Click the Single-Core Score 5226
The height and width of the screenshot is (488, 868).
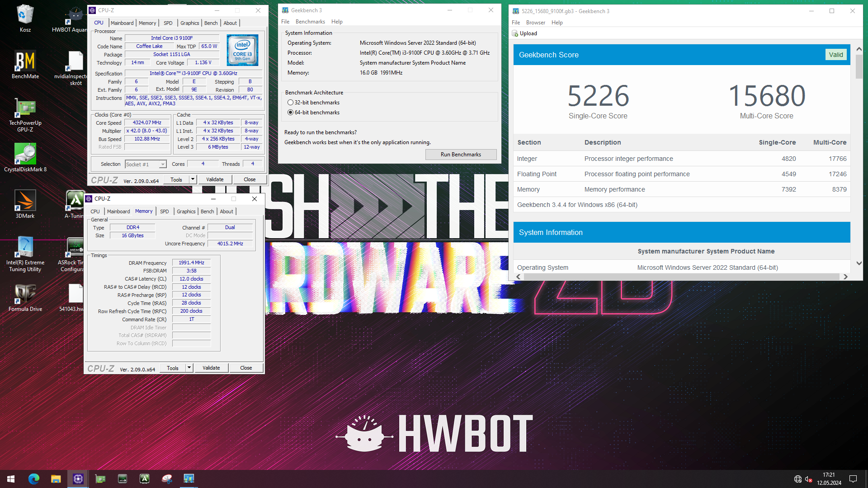pyautogui.click(x=598, y=96)
